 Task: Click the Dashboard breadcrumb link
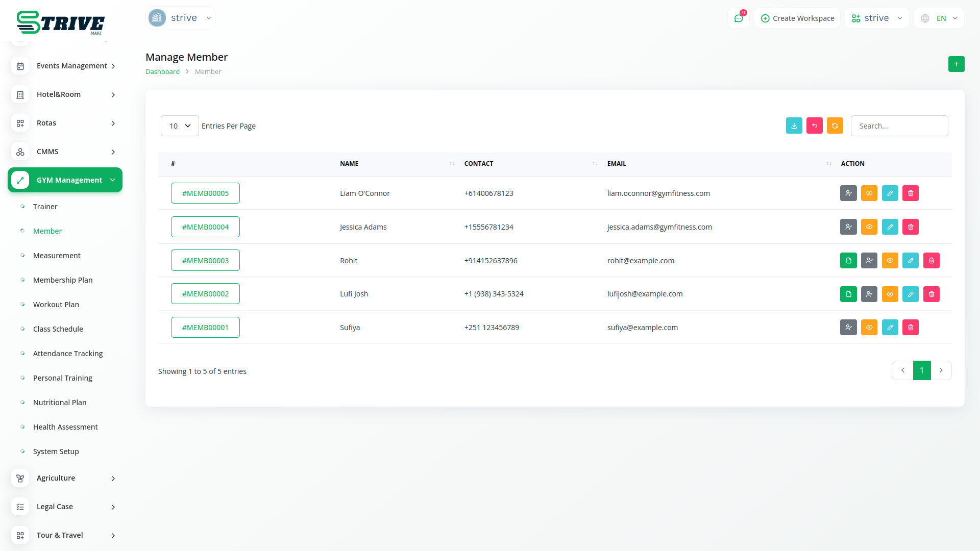click(x=162, y=72)
